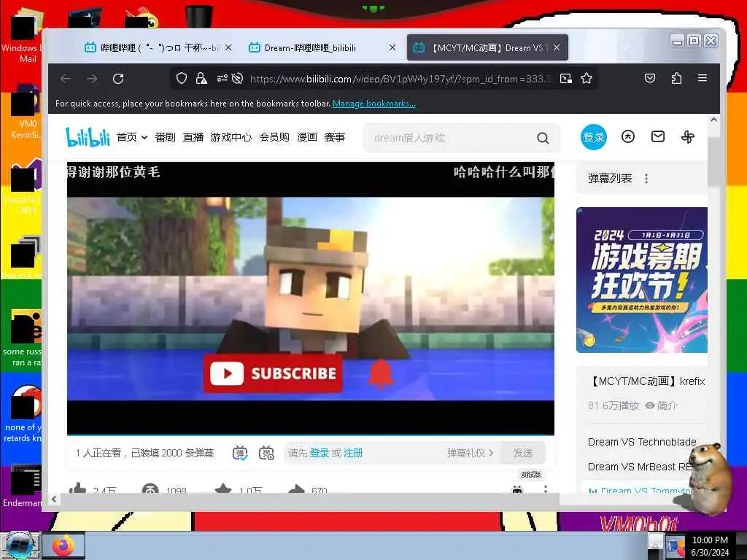The image size is (747, 560).
Task: Click the coin icon next to 1098
Action: [150, 489]
